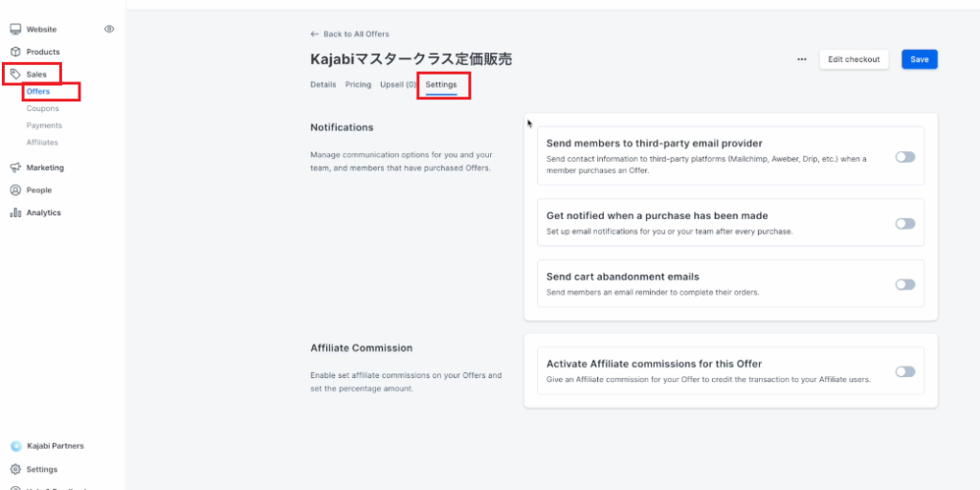The image size is (980, 490).
Task: Click the Notifications section heading
Action: (342, 127)
